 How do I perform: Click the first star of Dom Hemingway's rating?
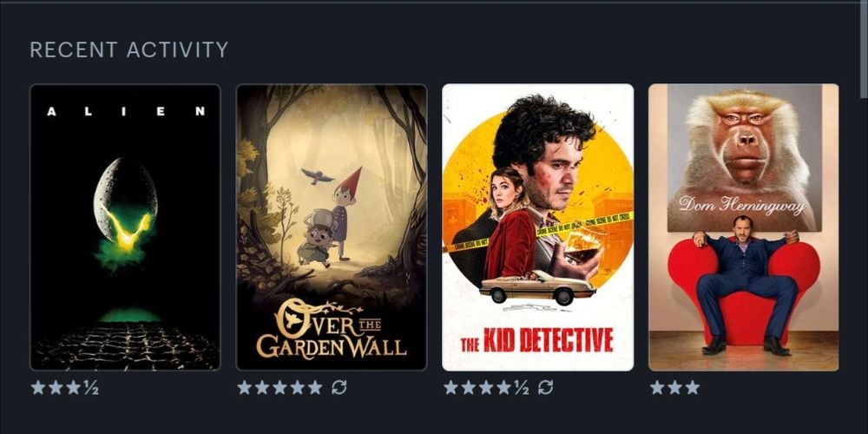click(x=657, y=387)
